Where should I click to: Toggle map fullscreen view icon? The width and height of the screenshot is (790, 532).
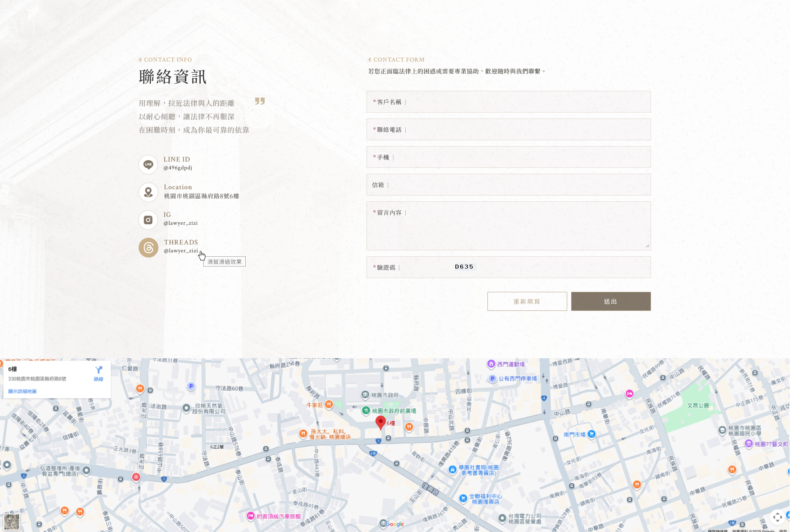(777, 517)
